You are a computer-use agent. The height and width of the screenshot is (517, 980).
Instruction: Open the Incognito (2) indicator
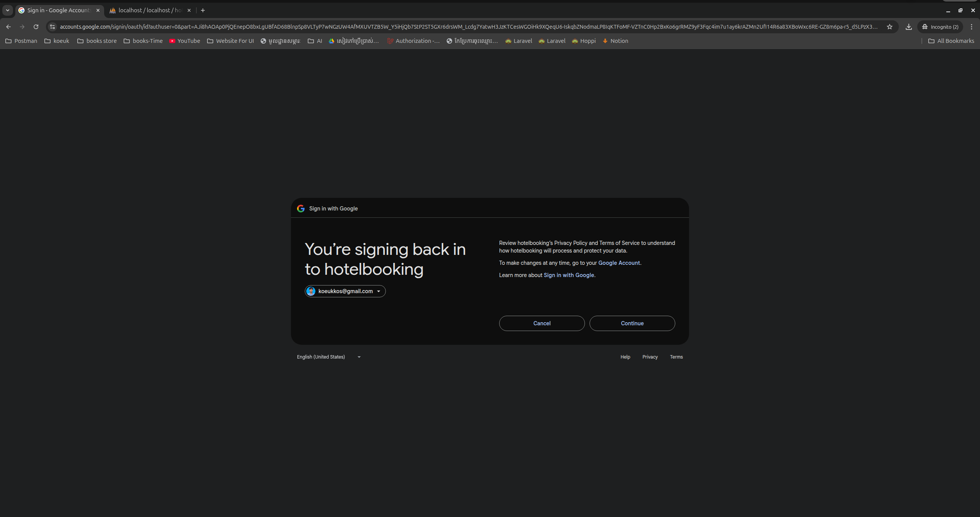pyautogui.click(x=940, y=27)
